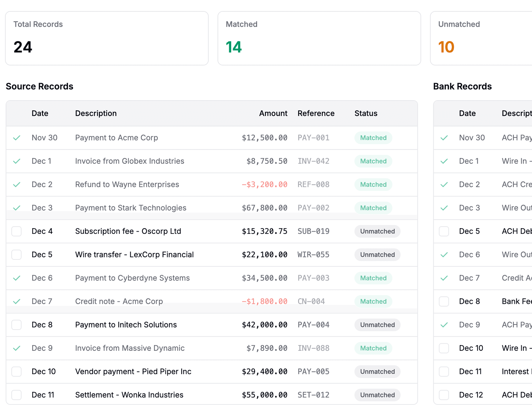The height and width of the screenshot is (413, 532).
Task: Click the checkmark next to Refund to Wayne Enterprises
Action: [17, 184]
